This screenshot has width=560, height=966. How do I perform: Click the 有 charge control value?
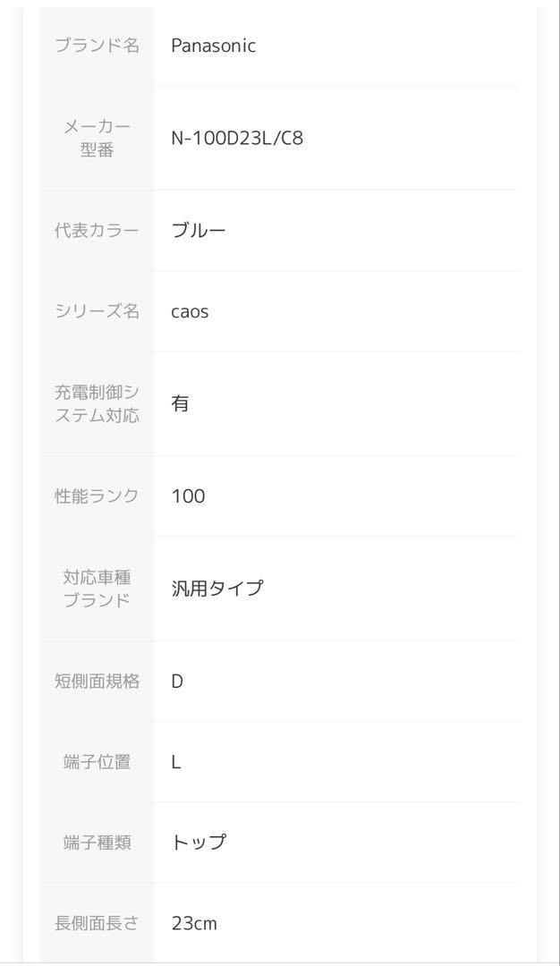tap(180, 403)
